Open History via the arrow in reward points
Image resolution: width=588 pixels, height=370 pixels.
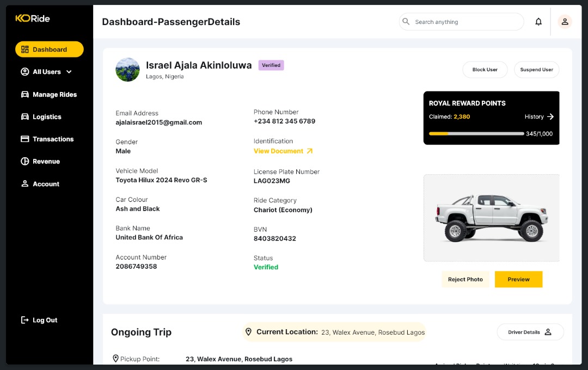tap(550, 116)
